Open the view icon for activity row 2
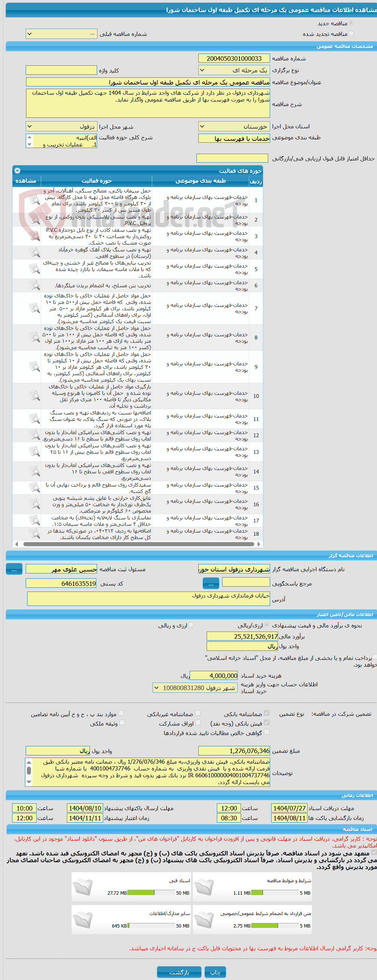This screenshot has width=377, height=980. [34, 219]
